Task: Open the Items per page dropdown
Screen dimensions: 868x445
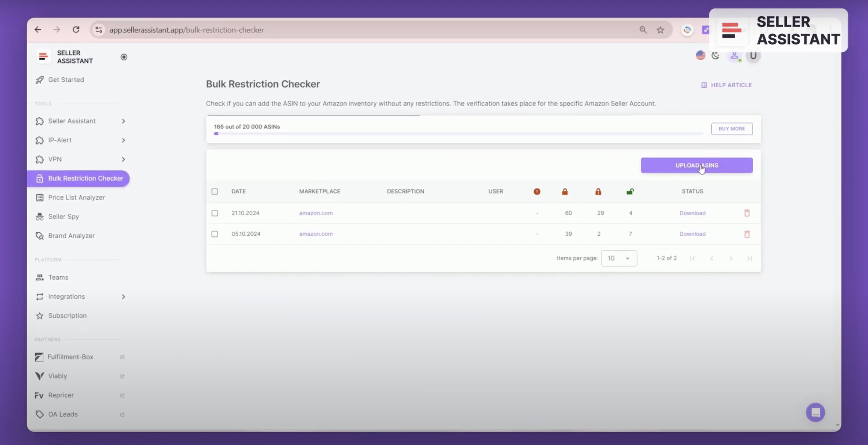Action: click(x=619, y=258)
